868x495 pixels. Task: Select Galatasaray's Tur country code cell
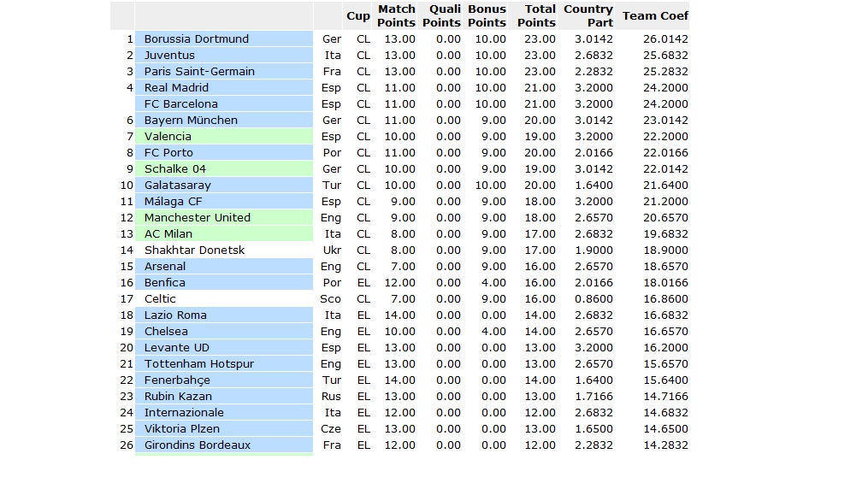331,186
